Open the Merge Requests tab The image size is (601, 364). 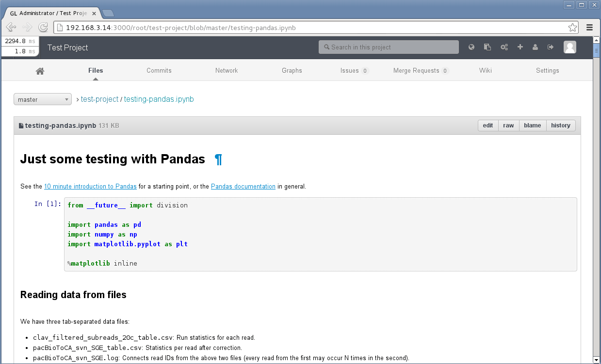tap(416, 70)
